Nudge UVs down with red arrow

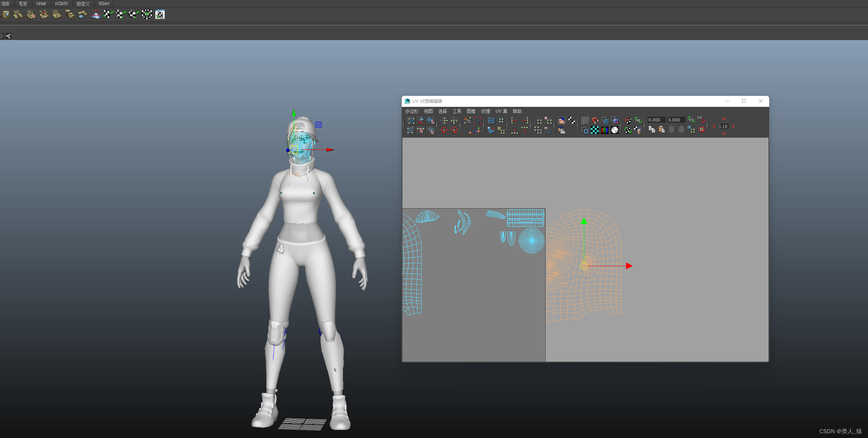[724, 134]
